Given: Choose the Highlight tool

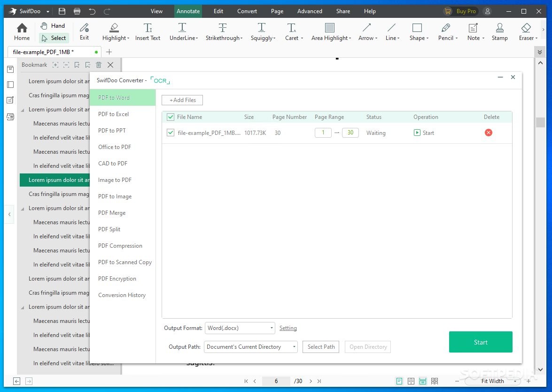Looking at the screenshot, I should click(114, 31).
